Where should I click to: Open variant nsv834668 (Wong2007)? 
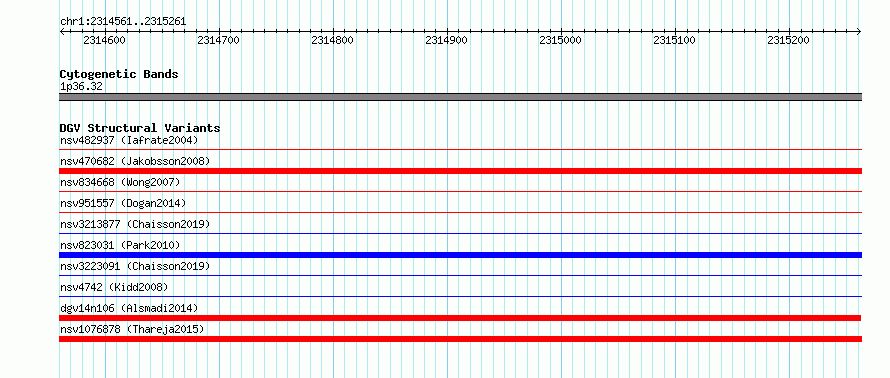tap(120, 182)
